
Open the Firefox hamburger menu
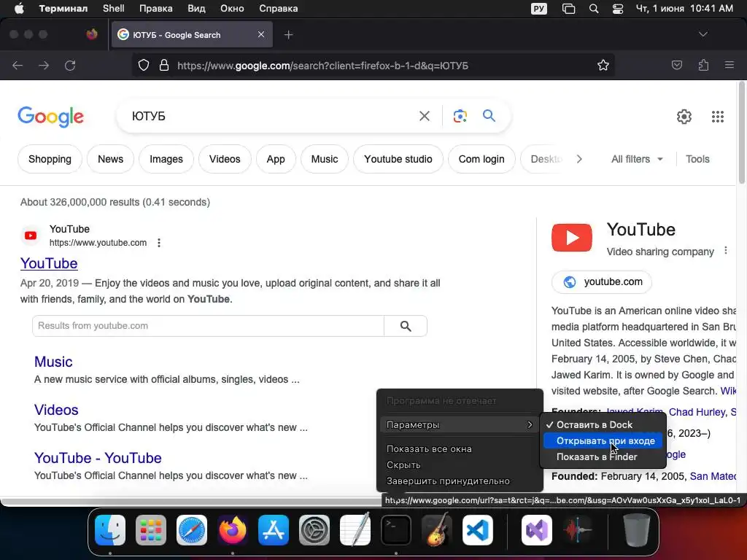[x=729, y=65]
